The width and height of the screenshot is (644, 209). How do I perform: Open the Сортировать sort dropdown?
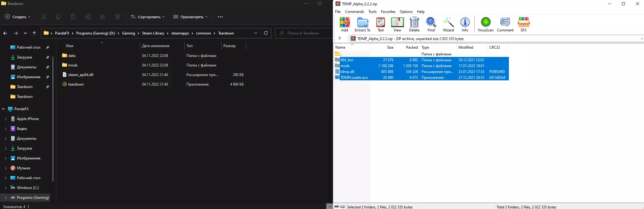point(148,17)
